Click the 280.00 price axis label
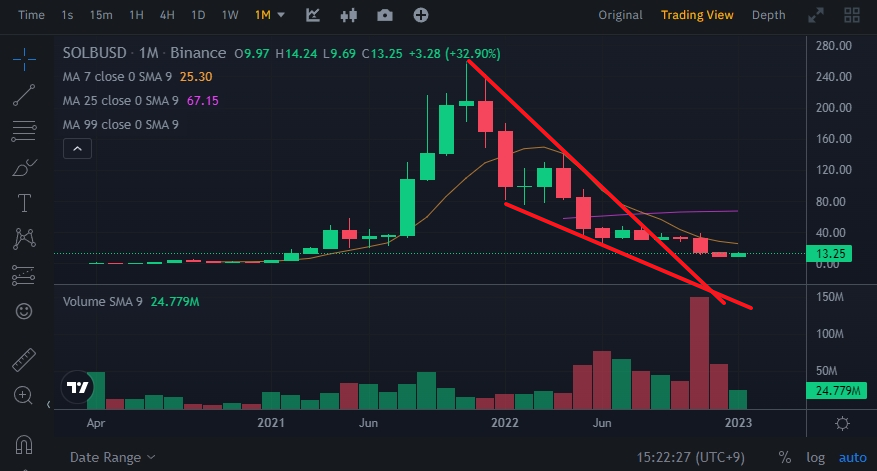This screenshot has width=877, height=471. pos(833,45)
